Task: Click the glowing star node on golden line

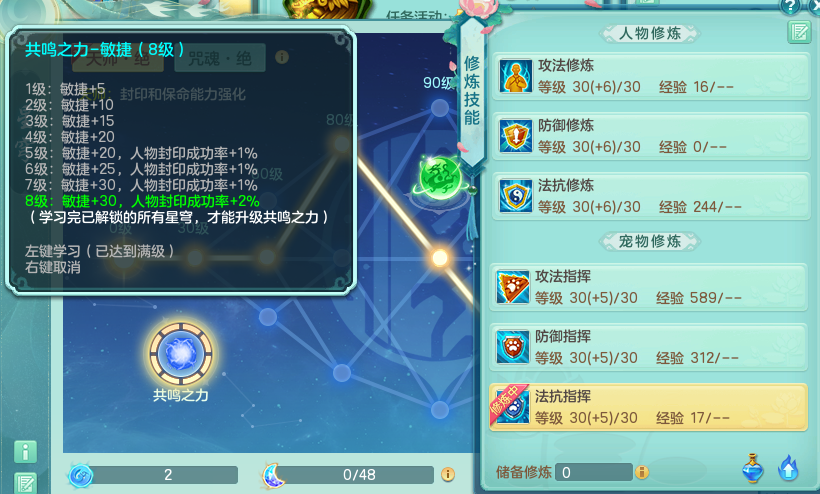Action: pos(440,258)
